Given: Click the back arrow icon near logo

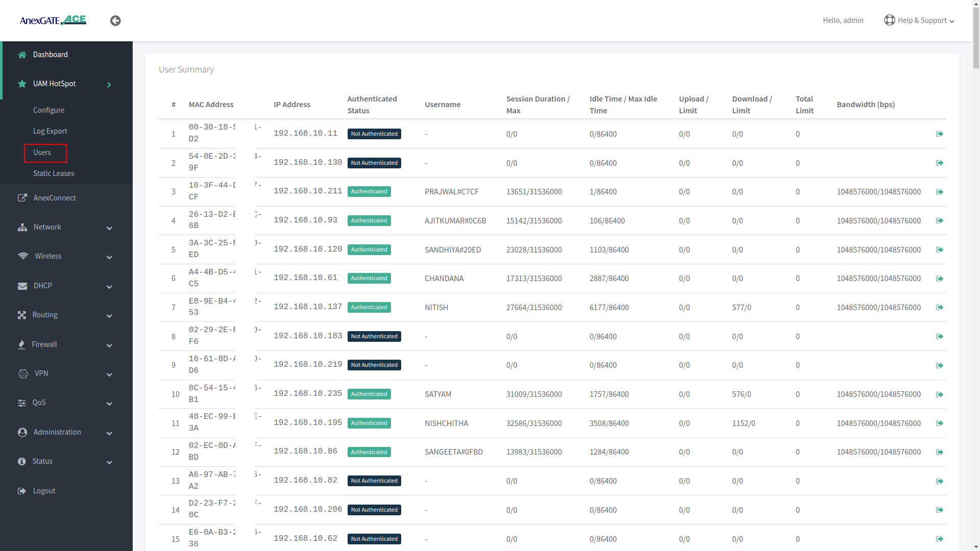Looking at the screenshot, I should (115, 20).
